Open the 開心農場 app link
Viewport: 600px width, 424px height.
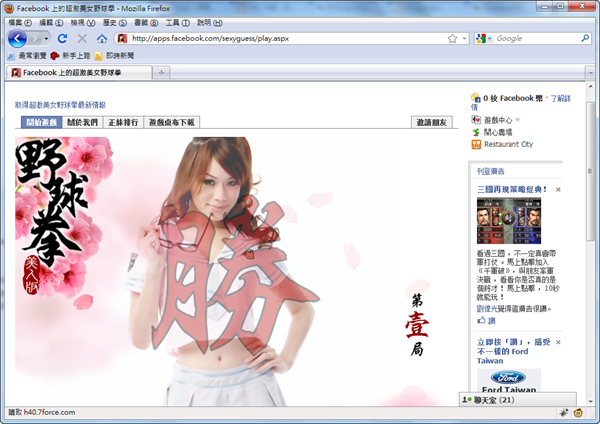(x=498, y=132)
